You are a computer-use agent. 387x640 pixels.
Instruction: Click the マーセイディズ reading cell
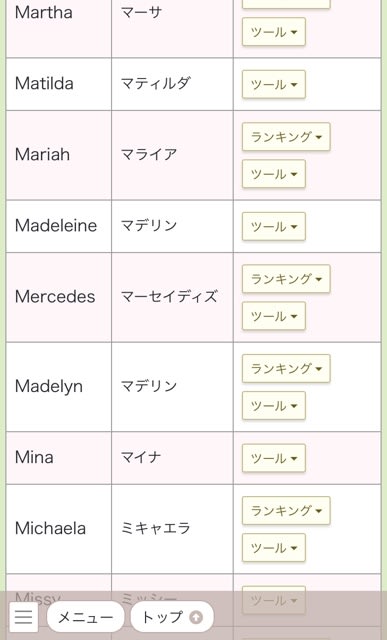(172, 297)
